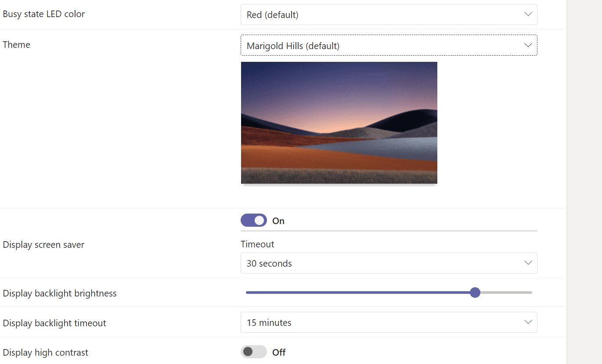Click the chevron arrow in the Theme field

click(528, 45)
